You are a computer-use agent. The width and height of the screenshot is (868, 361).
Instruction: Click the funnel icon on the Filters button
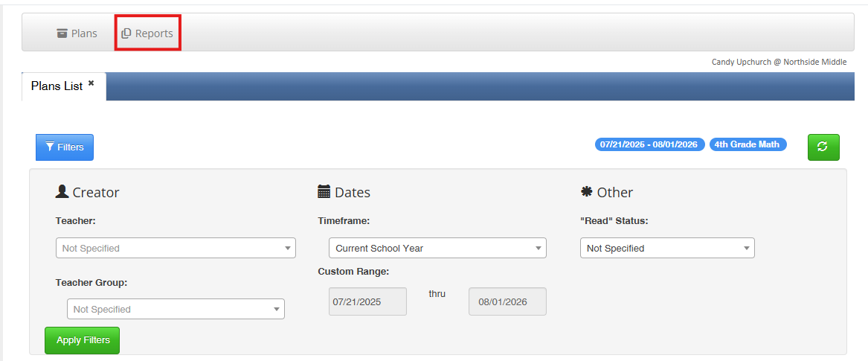point(50,147)
